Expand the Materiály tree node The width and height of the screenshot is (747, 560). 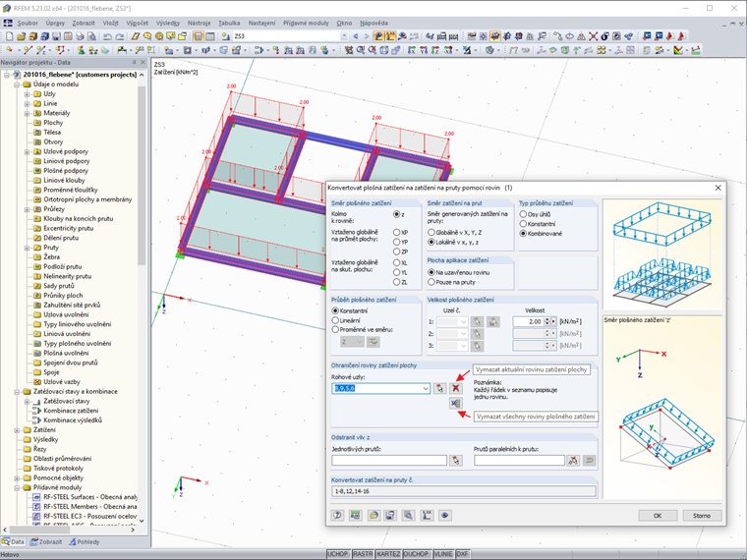coord(28,113)
